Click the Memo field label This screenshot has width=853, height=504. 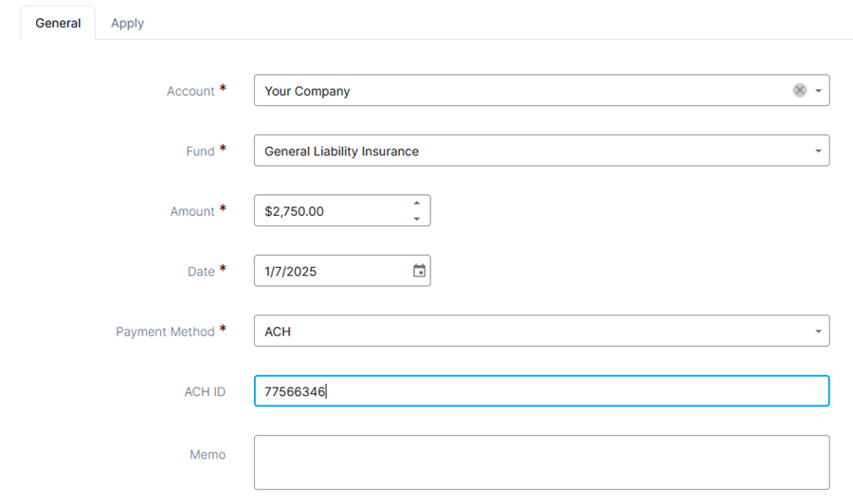pyautogui.click(x=208, y=455)
